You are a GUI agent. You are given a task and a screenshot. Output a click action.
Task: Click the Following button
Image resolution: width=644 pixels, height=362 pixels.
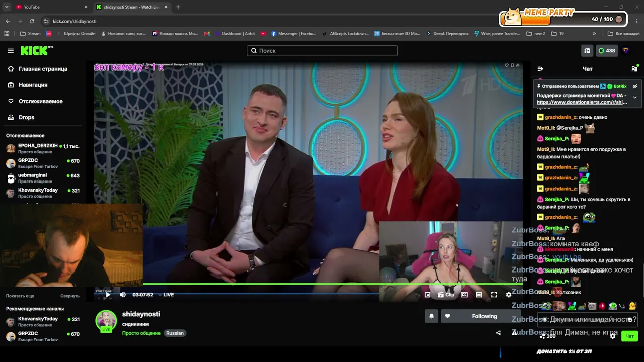[480, 316]
